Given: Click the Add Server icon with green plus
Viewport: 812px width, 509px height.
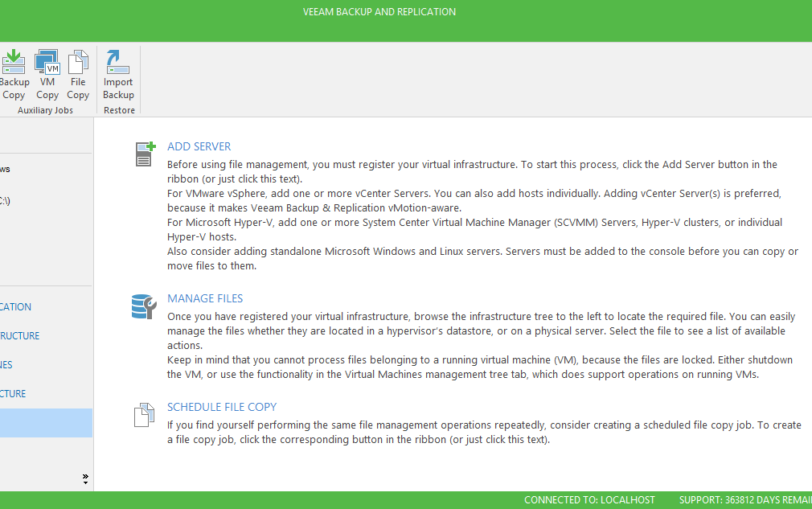Looking at the screenshot, I should (x=145, y=154).
